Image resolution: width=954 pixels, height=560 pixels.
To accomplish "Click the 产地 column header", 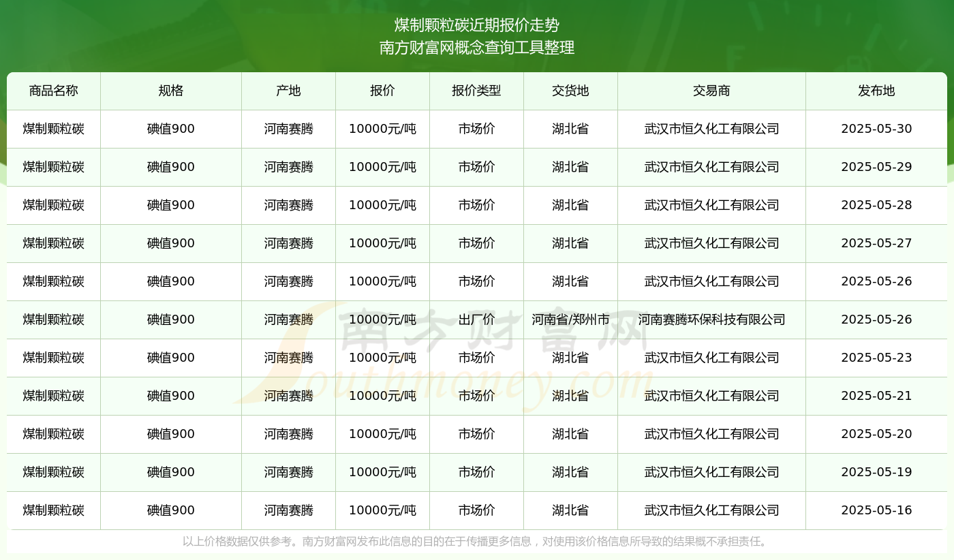I will [288, 91].
